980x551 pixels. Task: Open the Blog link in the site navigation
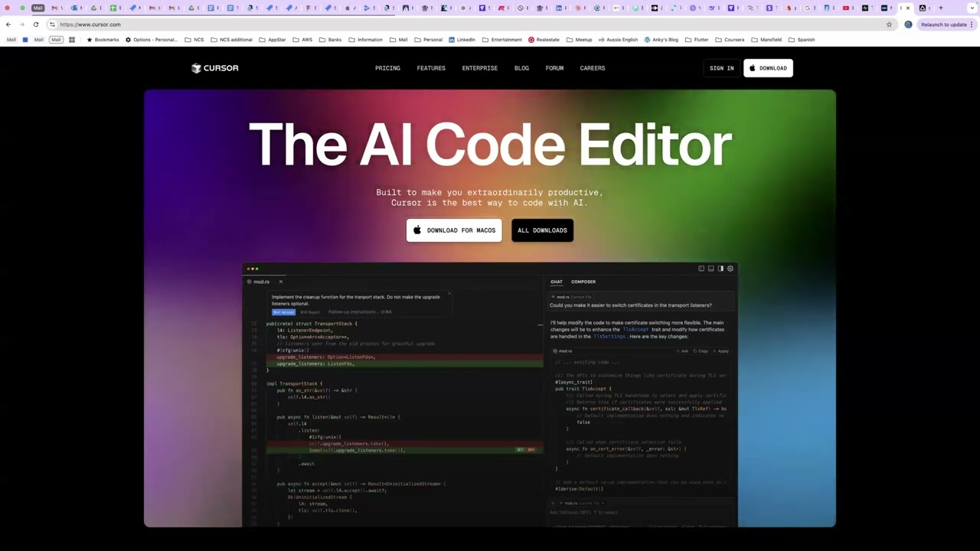[521, 68]
